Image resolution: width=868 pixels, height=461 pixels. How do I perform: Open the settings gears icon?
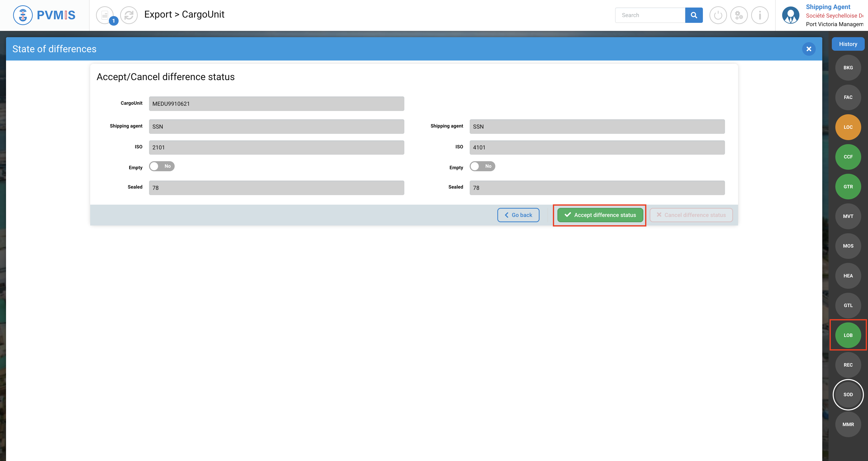(x=739, y=15)
